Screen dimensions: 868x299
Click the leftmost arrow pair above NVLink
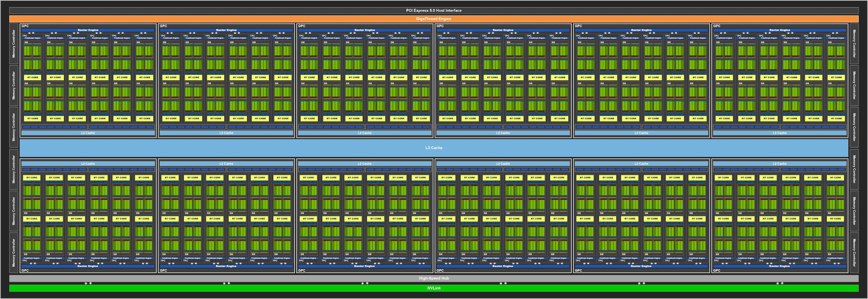point(88,283)
